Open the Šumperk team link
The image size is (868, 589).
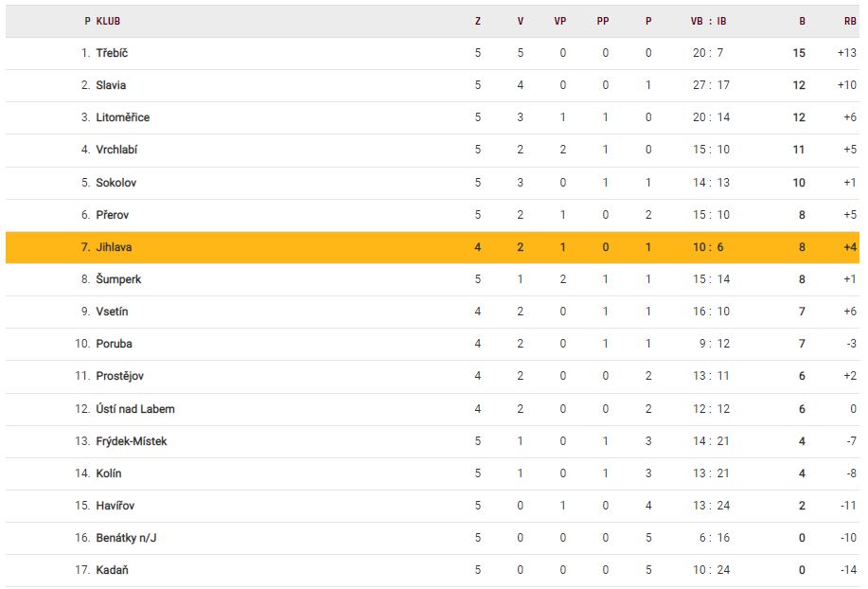click(118, 279)
